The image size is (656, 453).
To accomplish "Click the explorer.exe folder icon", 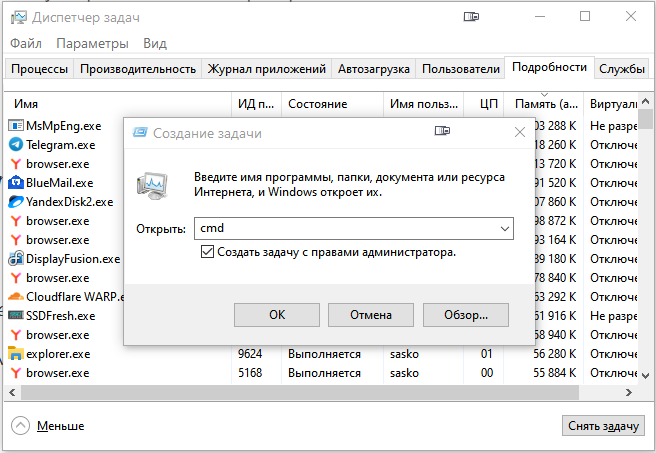I will tap(15, 353).
